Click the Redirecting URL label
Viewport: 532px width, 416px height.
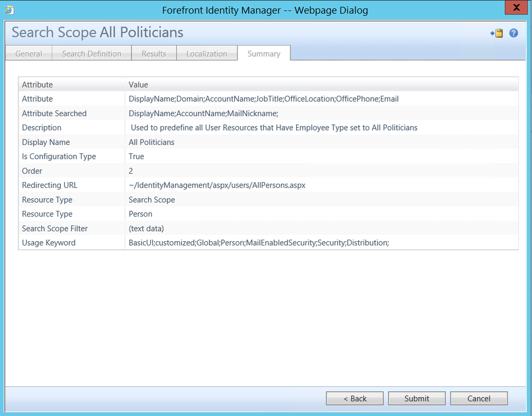coord(50,185)
